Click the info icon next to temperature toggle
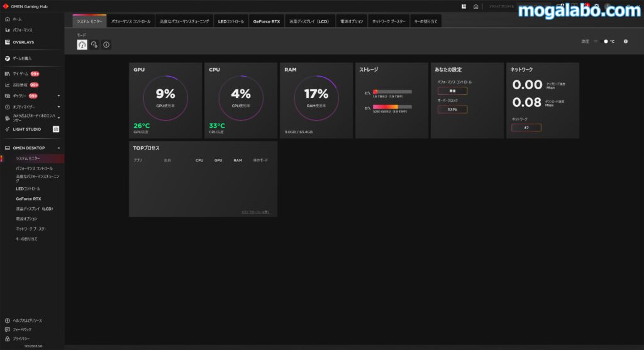The height and width of the screenshot is (350, 644). pos(626,41)
